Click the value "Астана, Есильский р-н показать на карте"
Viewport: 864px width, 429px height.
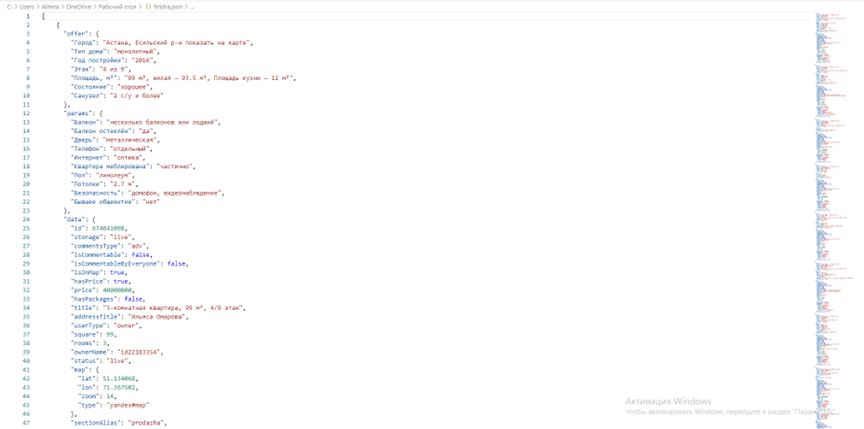176,42
